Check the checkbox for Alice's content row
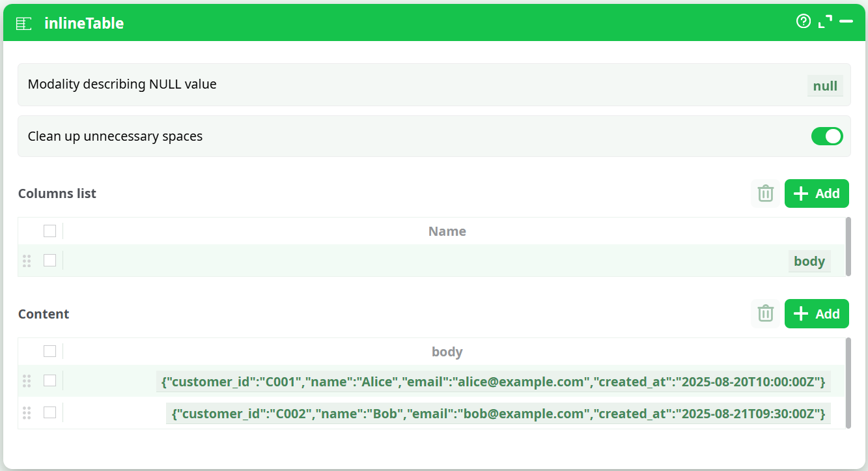The height and width of the screenshot is (471, 868). (49, 381)
